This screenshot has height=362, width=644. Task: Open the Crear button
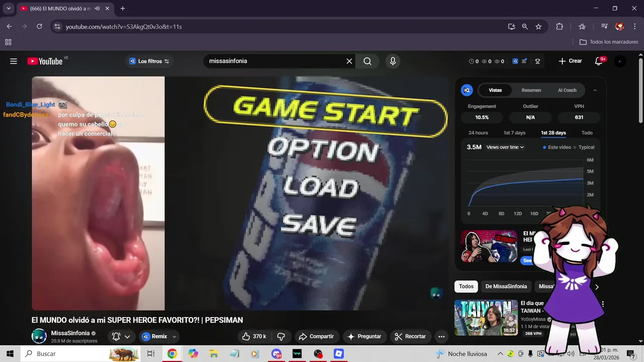tap(570, 61)
